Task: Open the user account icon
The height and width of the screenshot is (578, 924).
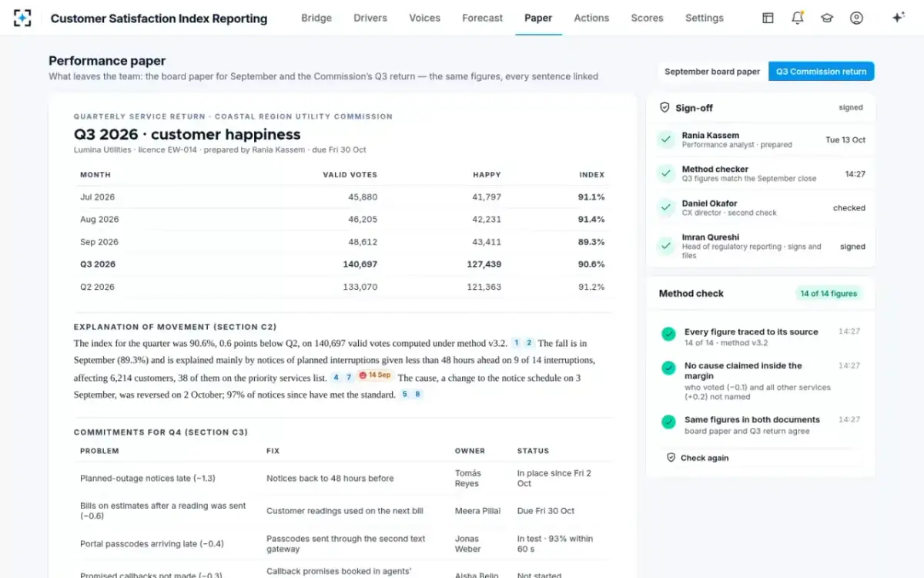Action: [x=856, y=18]
